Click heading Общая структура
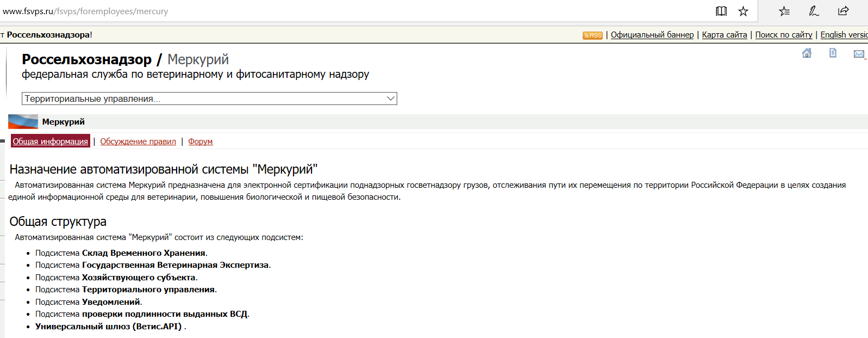Screen dimensions: 868x338 58,222
